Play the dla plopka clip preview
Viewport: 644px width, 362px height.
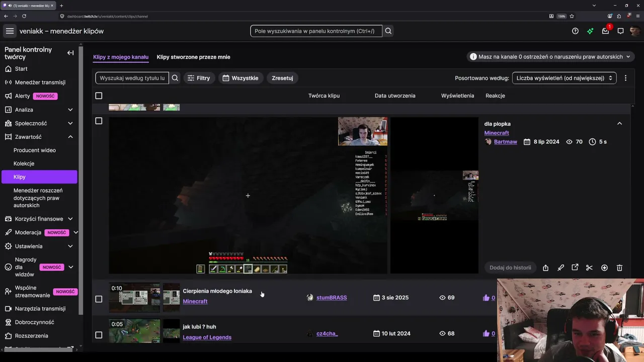248,196
